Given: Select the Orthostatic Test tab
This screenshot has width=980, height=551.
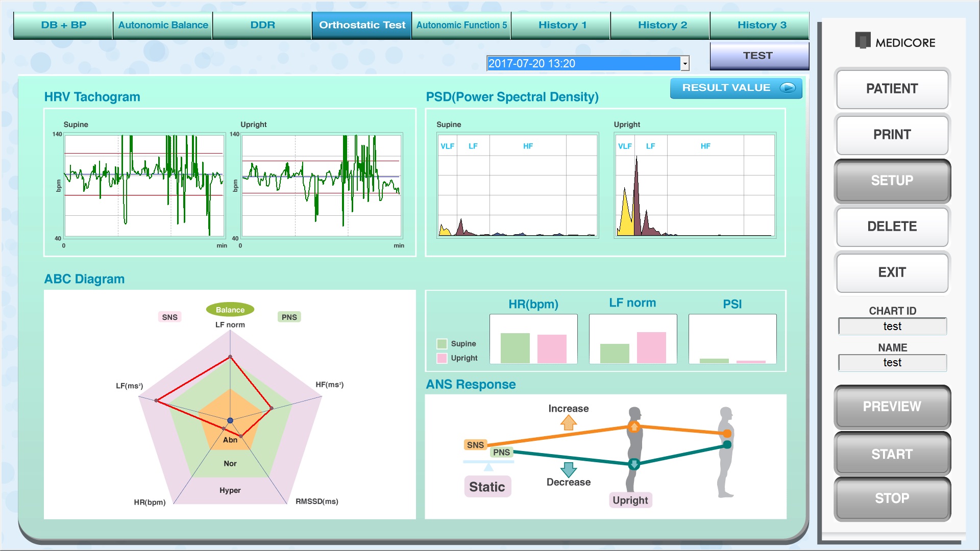Looking at the screenshot, I should 362,24.
